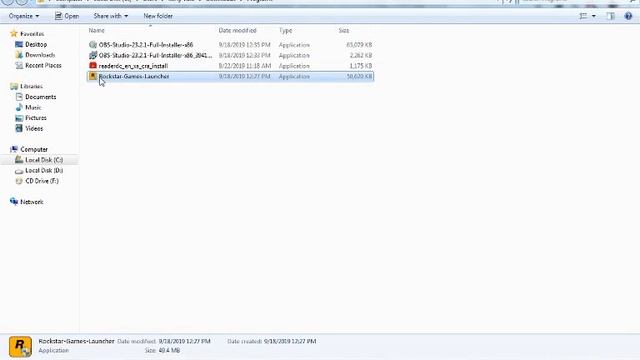
Task: Click the Open toolbar button
Action: point(67,16)
